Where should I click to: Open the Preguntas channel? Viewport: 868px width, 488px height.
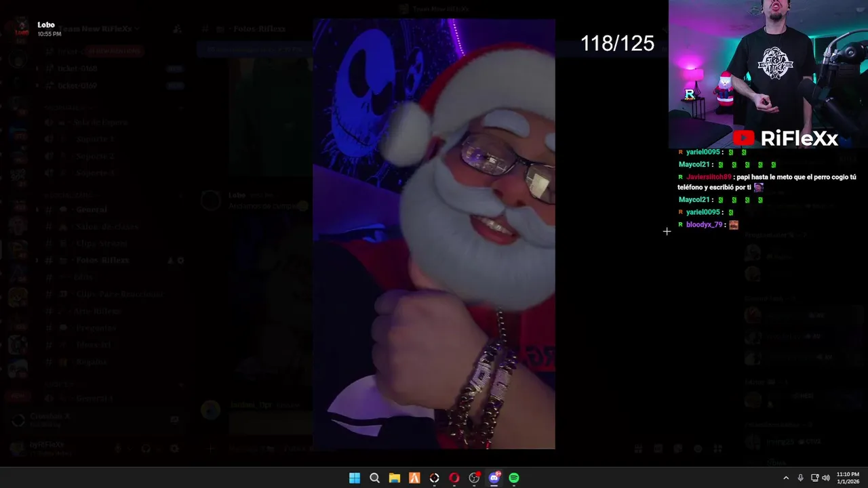pyautogui.click(x=96, y=327)
